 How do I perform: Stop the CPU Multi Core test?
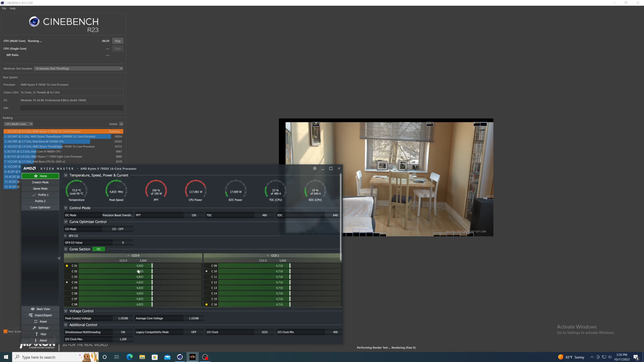tap(117, 41)
